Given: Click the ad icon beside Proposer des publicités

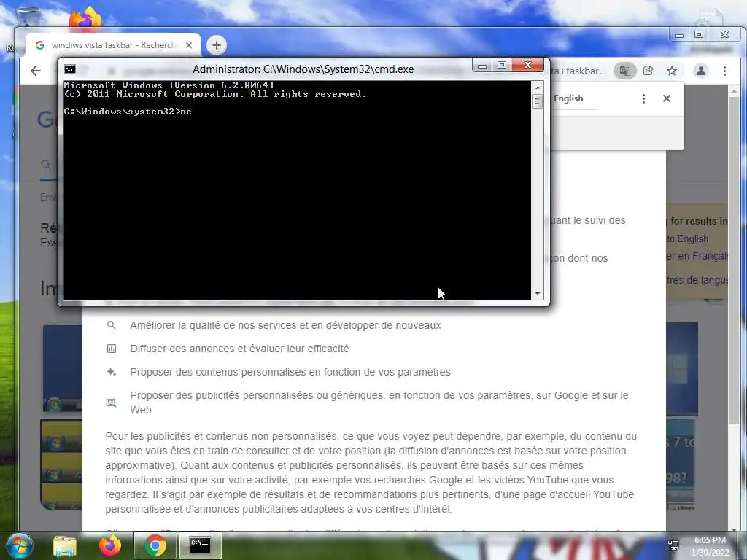Looking at the screenshot, I should pos(112,402).
